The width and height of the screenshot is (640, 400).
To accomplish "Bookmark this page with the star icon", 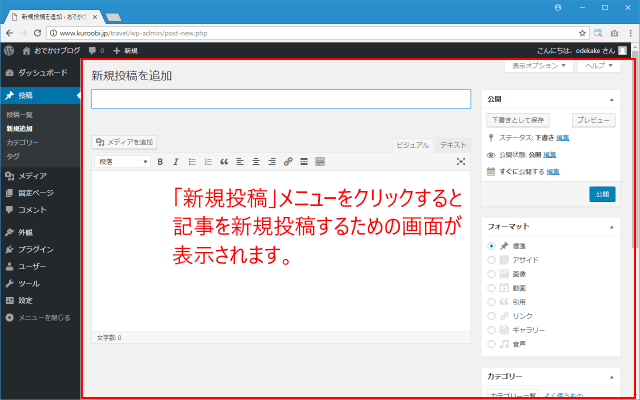I will pos(582,33).
